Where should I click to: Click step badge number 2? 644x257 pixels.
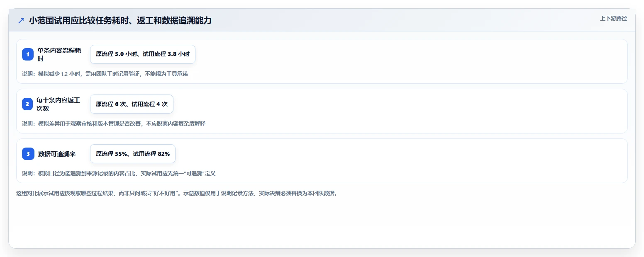coord(28,104)
